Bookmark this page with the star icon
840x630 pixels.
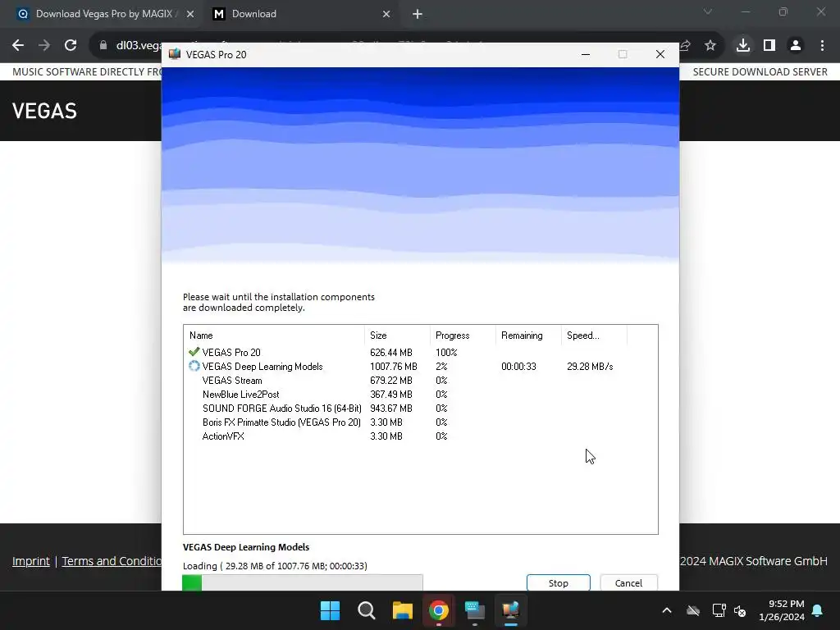(710, 46)
